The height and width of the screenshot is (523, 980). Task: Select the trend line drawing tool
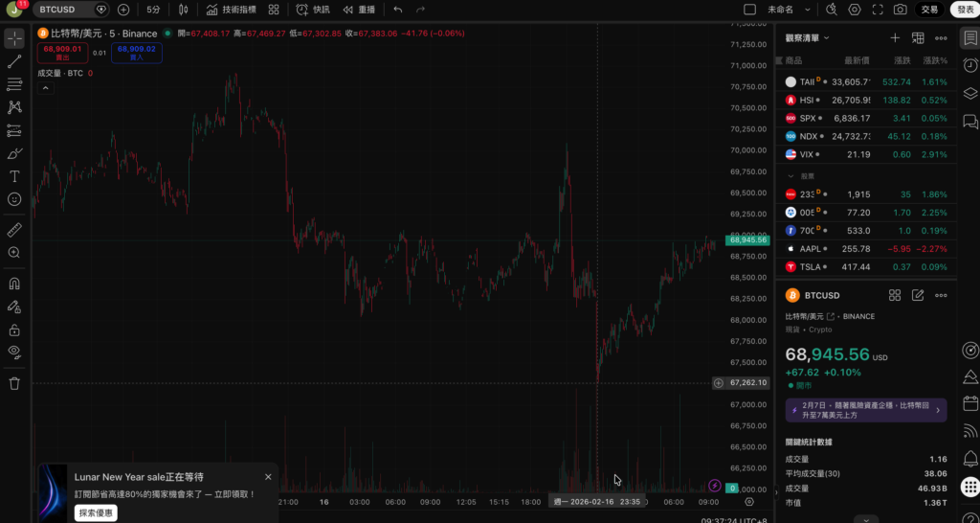(14, 61)
